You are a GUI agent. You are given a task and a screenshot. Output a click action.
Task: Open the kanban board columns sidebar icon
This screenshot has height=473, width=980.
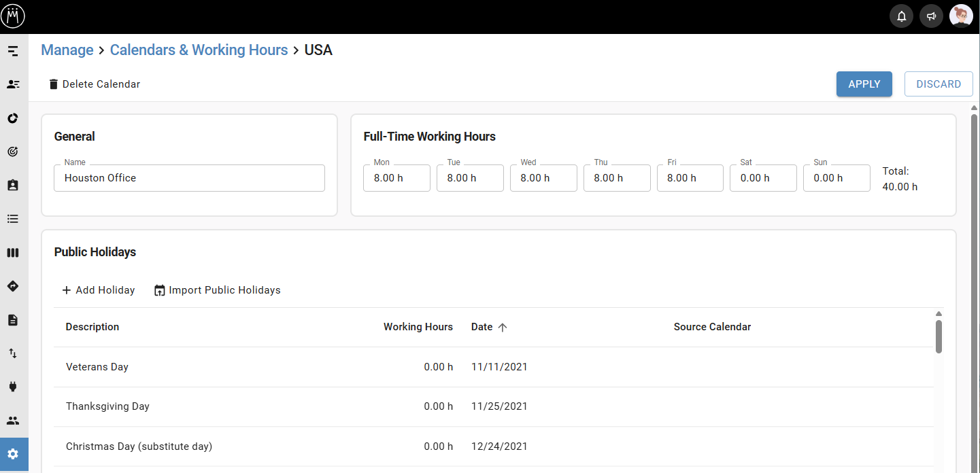[x=13, y=253]
